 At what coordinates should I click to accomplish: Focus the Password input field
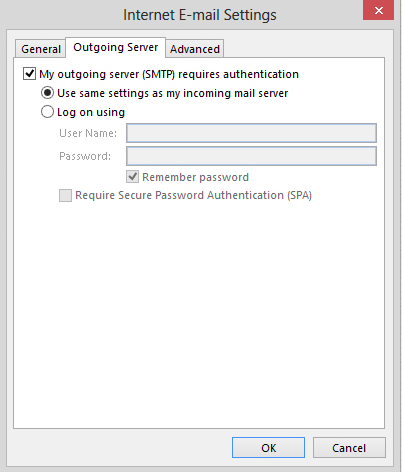(251, 156)
